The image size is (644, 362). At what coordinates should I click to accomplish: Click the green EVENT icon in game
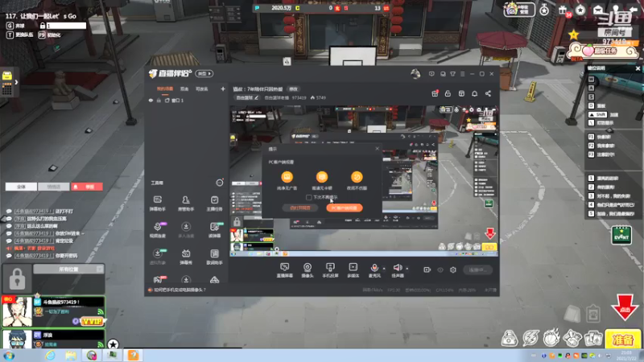point(621,236)
